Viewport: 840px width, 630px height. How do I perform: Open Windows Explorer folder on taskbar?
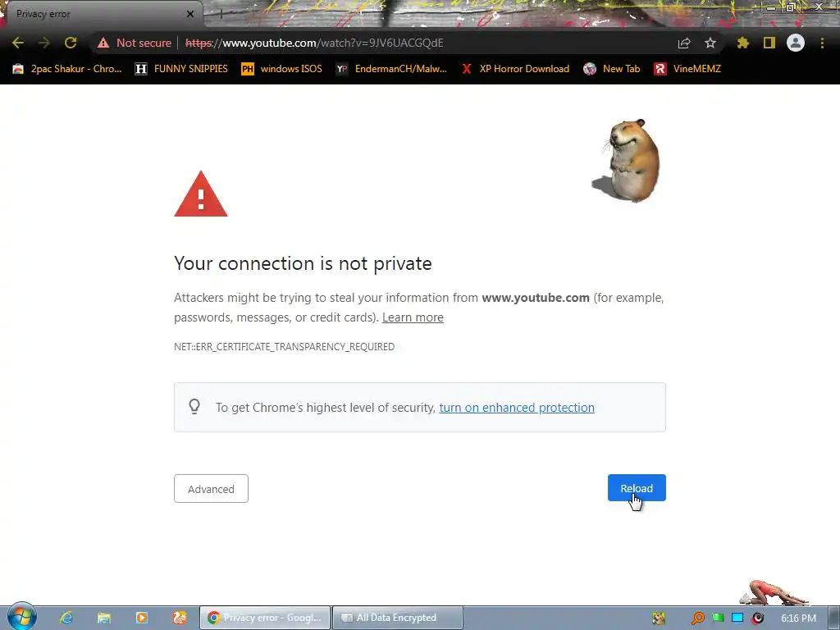coord(104,618)
